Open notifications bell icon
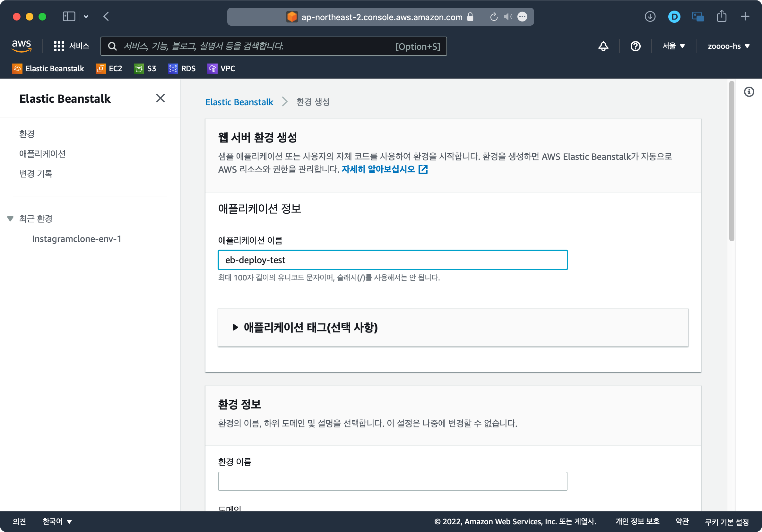This screenshot has width=762, height=532. [603, 46]
